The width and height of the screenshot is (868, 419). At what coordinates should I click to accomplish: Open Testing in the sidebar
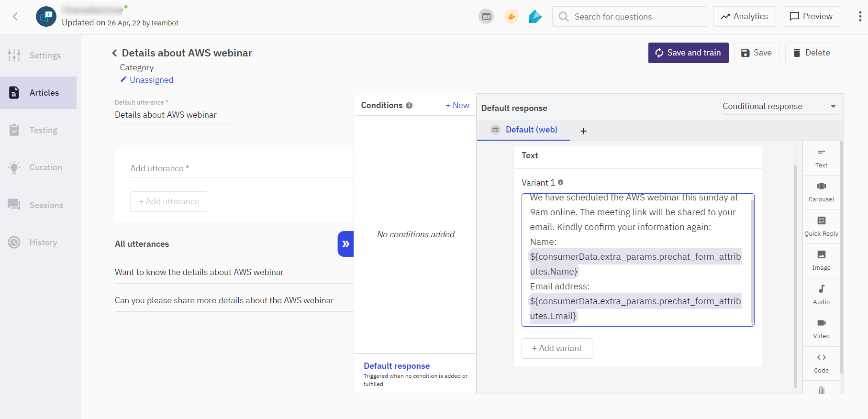coord(38,130)
